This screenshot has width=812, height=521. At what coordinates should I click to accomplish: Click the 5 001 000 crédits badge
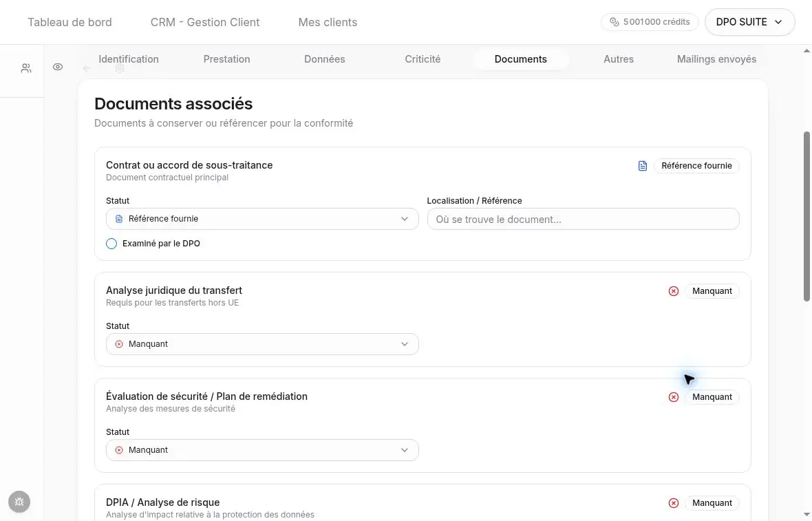point(650,22)
